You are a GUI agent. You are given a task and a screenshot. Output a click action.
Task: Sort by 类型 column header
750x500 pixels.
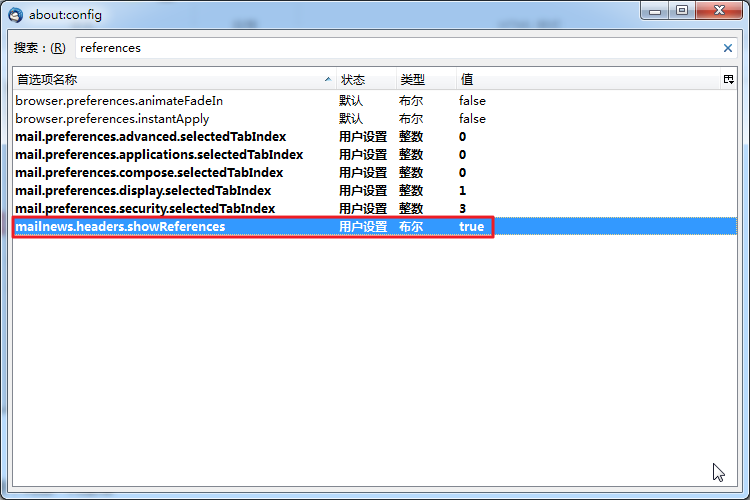point(426,79)
